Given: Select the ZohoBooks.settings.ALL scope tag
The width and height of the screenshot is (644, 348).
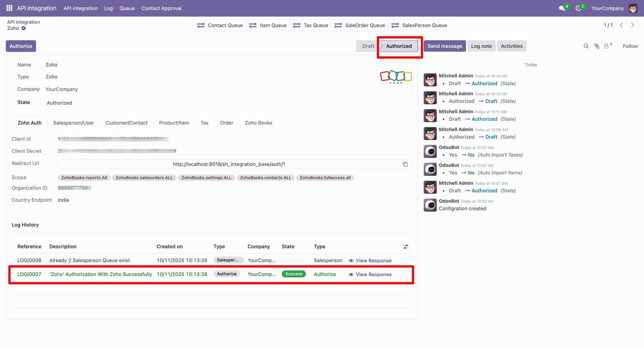Looking at the screenshot, I should 207,178.
